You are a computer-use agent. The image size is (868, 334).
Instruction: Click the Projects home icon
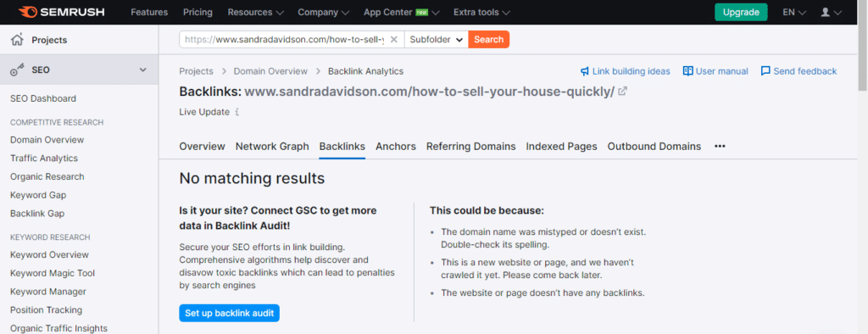point(18,40)
